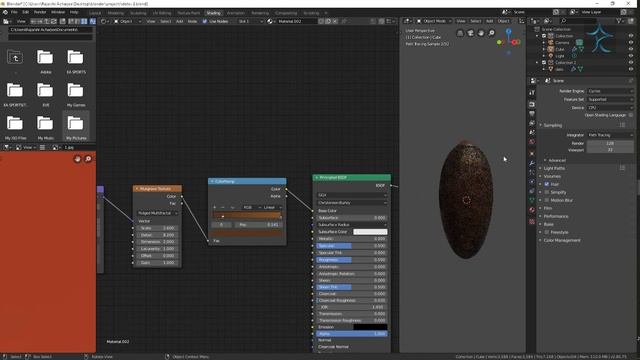Toggle the Hair panel checkbox

click(547, 184)
